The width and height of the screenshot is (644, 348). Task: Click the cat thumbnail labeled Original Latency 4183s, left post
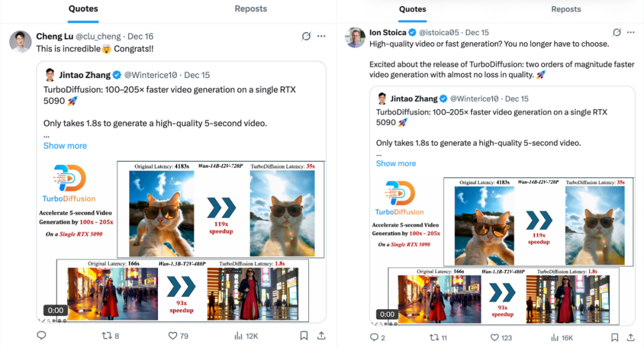click(162, 213)
